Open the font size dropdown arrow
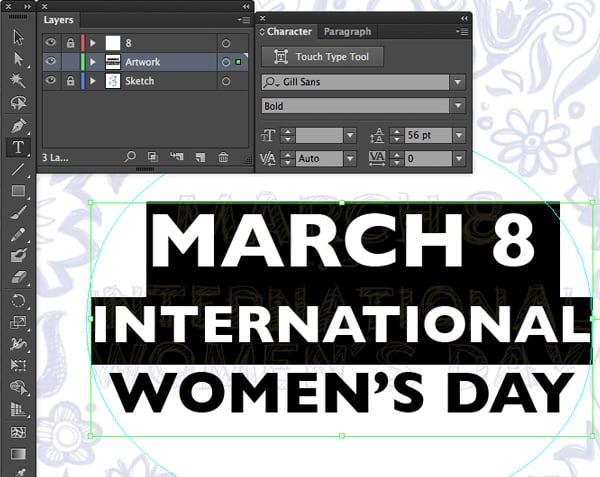Screen dimensions: 600x477 tap(349, 135)
